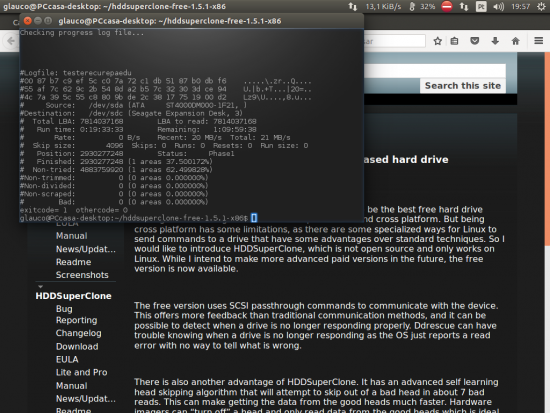Click the page vertical scrollbar thumb
This screenshot has width=550, height=413.
coord(547,149)
